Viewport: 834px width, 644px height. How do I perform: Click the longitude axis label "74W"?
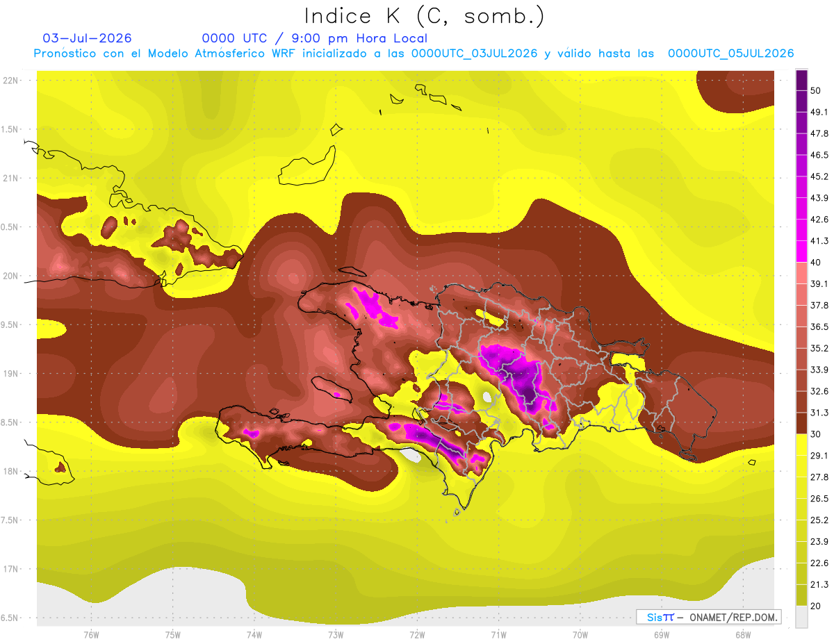coord(254,634)
